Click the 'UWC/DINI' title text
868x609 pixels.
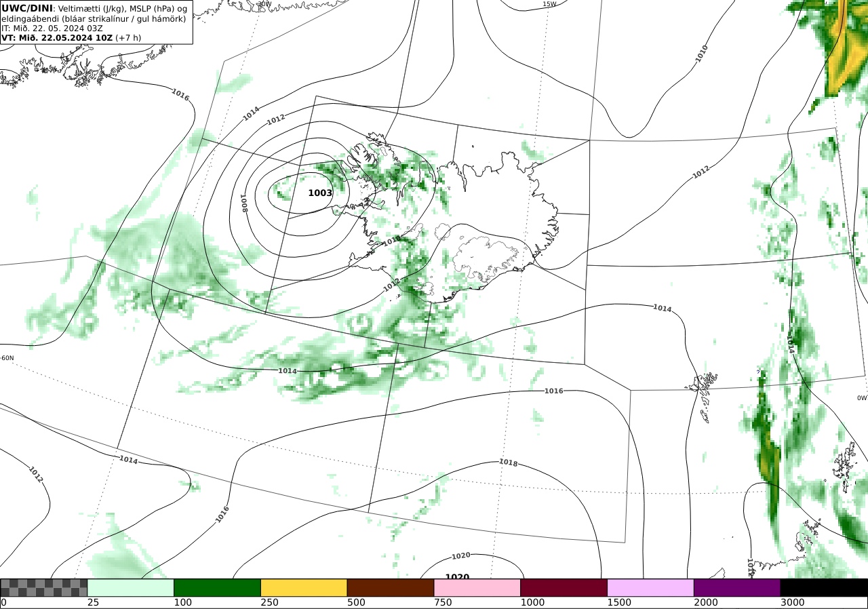(26, 8)
